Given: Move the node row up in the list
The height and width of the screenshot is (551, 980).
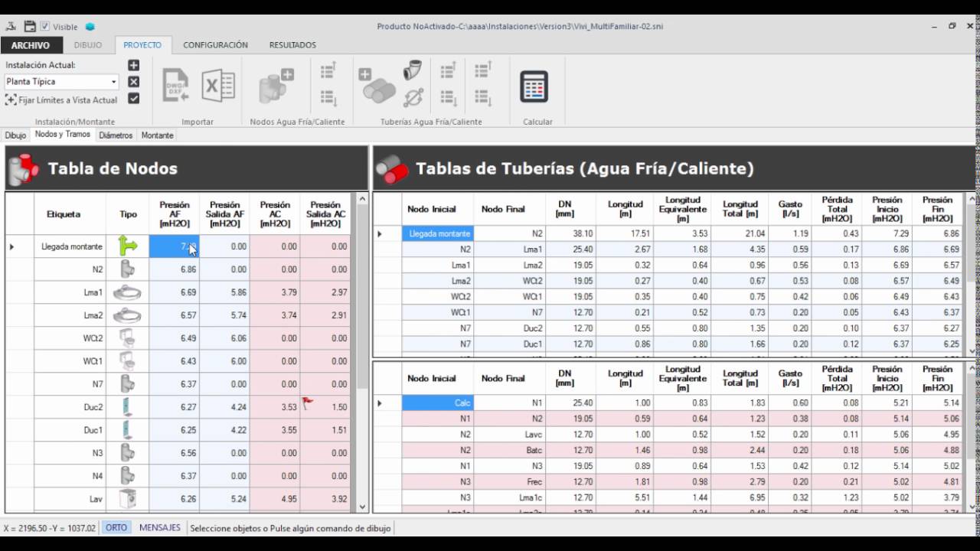Looking at the screenshot, I should pyautogui.click(x=328, y=71).
